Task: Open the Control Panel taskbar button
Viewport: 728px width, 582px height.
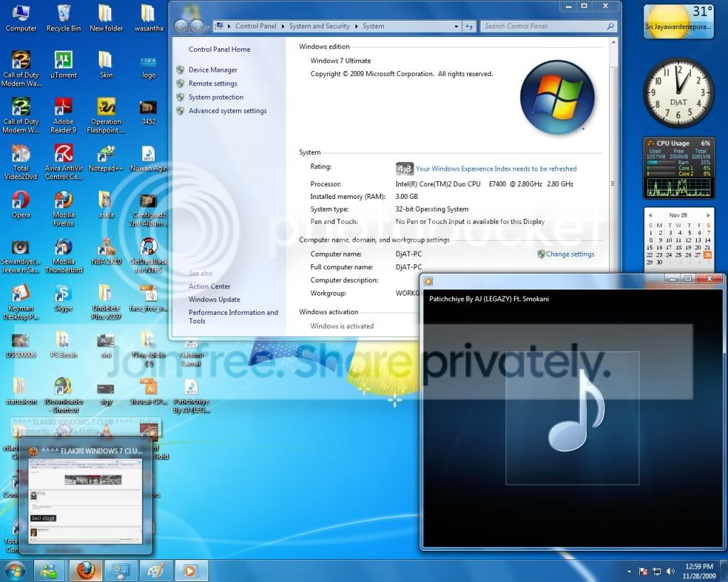Action: click(121, 571)
